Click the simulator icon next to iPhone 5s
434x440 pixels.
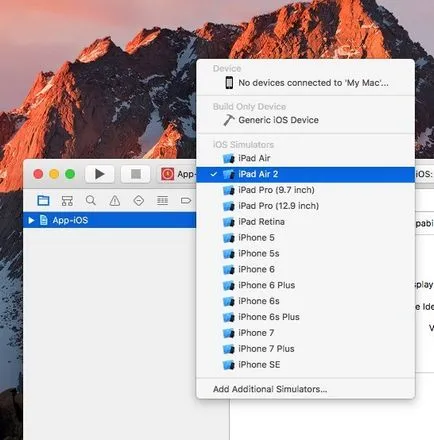point(229,253)
